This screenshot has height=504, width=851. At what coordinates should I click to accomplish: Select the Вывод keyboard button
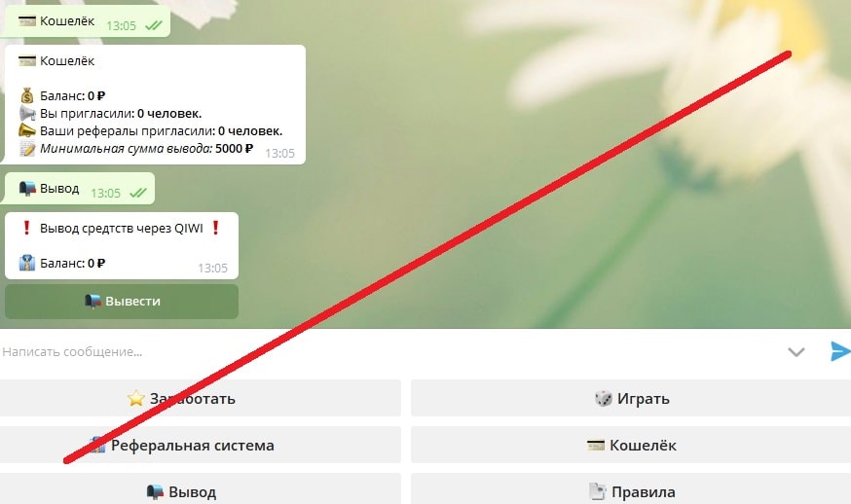[201, 490]
